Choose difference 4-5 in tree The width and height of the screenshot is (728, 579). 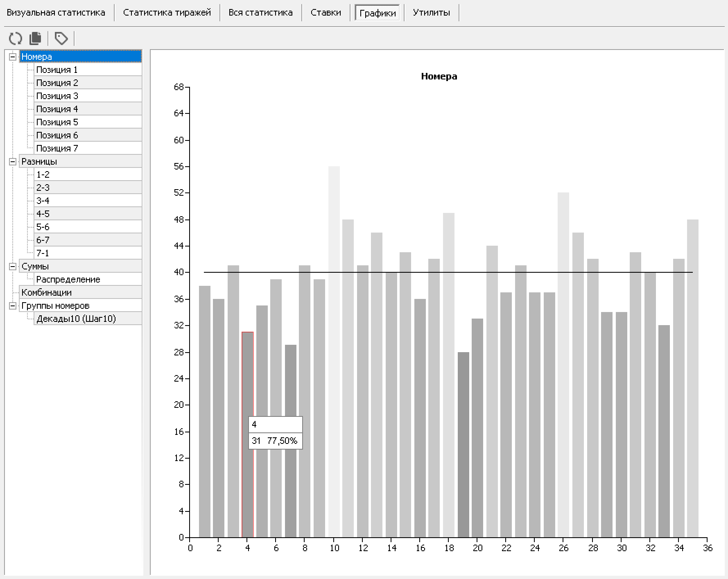click(x=88, y=214)
